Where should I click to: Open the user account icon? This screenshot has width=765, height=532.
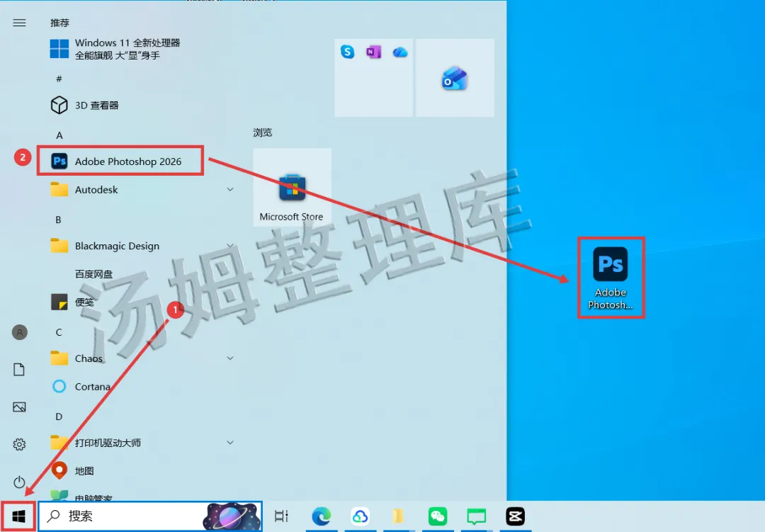pos(20,332)
